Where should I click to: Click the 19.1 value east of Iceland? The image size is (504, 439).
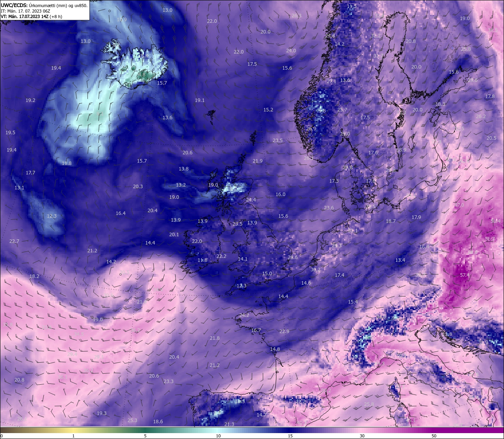click(x=200, y=100)
